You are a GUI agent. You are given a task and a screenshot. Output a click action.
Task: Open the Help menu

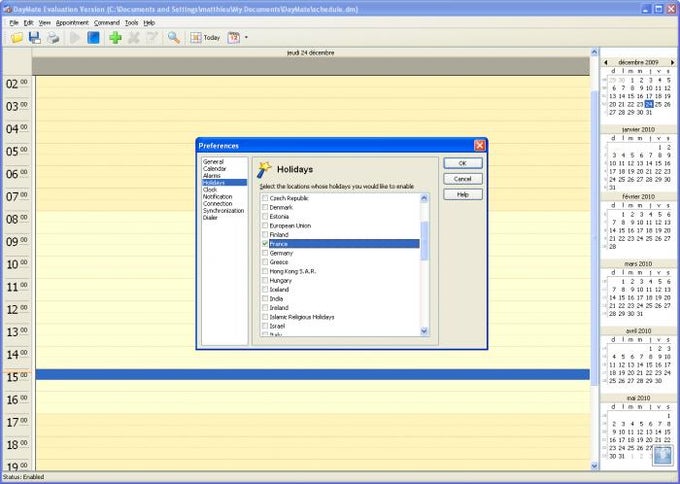tap(149, 23)
